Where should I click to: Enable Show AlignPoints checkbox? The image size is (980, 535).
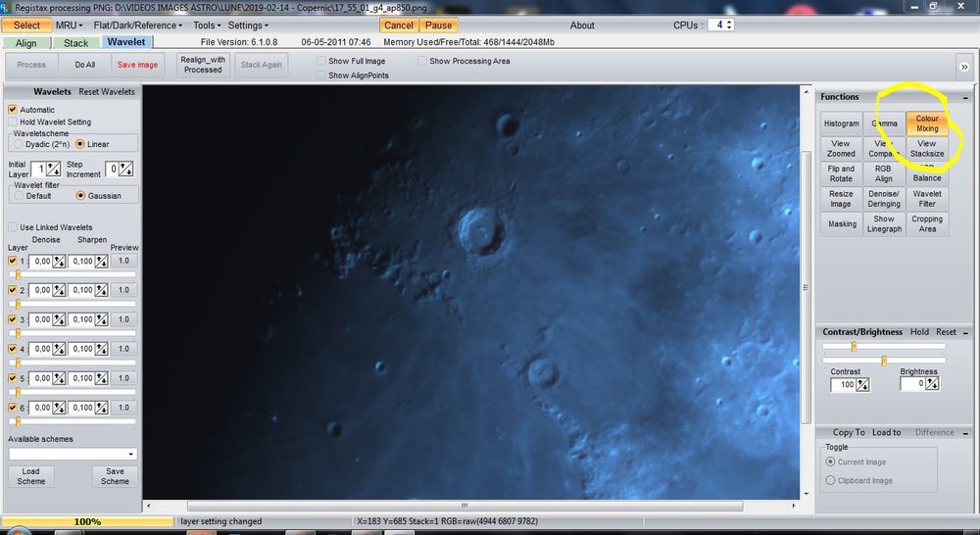[320, 75]
